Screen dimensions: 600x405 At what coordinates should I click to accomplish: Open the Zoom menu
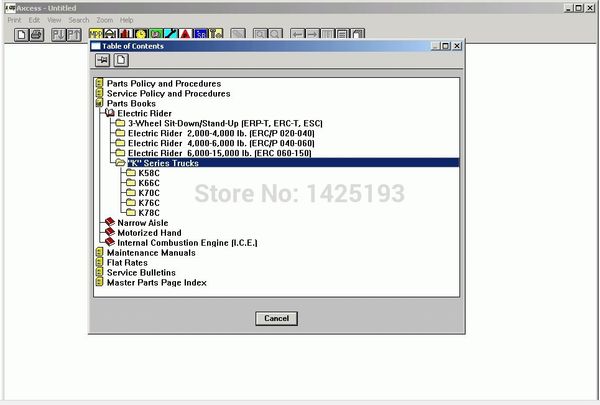(x=105, y=20)
